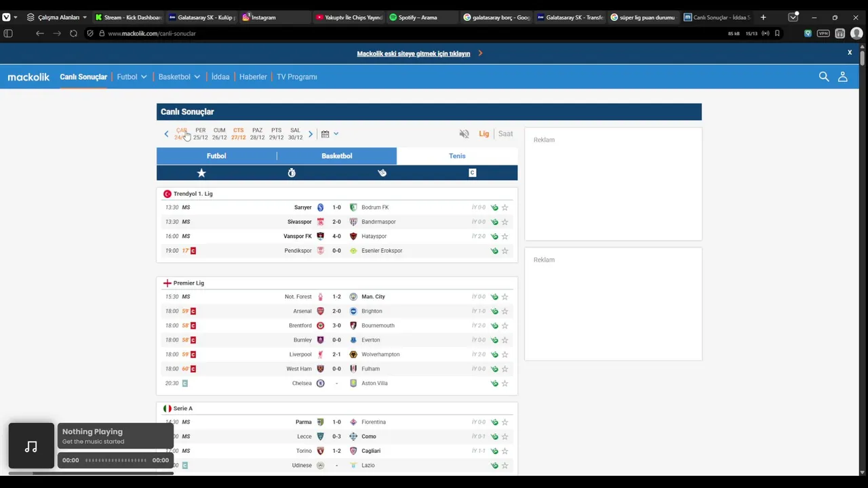Favorite the Not. Forest vs Man. City match
Viewport: 868px width, 488px height.
[505, 297]
